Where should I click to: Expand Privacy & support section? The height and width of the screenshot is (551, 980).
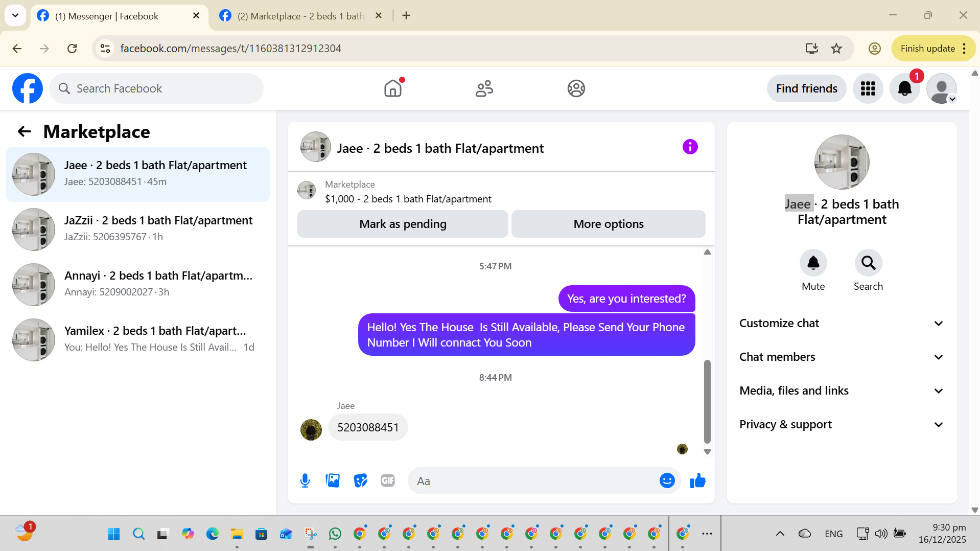point(842,424)
